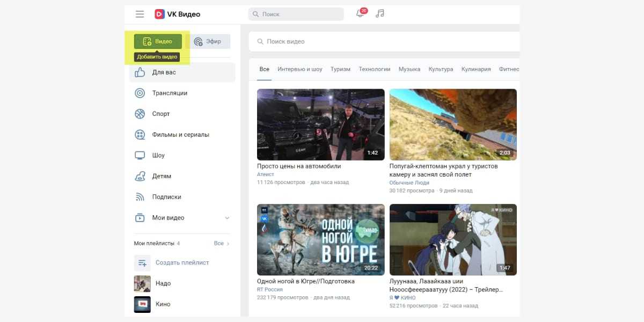Image resolution: width=644 pixels, height=322 pixels.
Task: Click the VK Видео logo
Action: [x=177, y=14]
